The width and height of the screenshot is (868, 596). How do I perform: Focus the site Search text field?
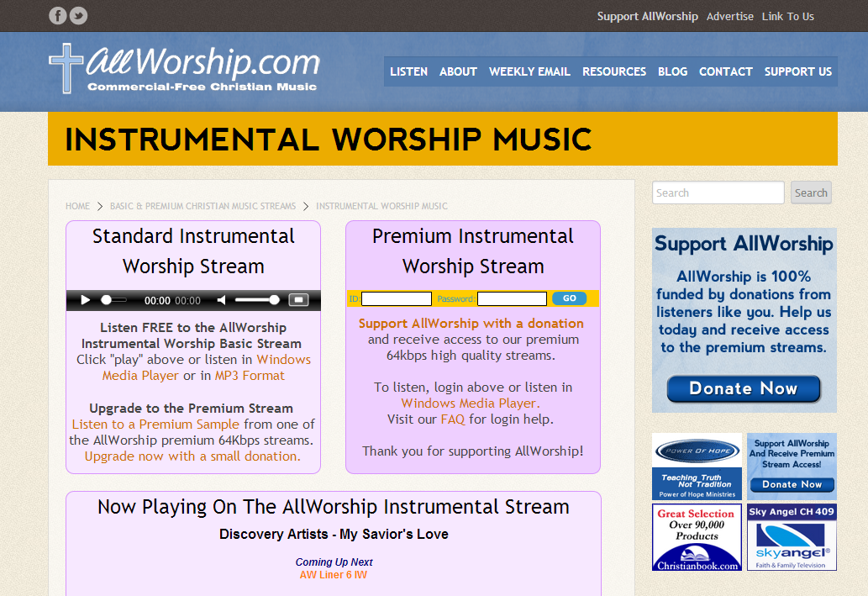pos(718,193)
